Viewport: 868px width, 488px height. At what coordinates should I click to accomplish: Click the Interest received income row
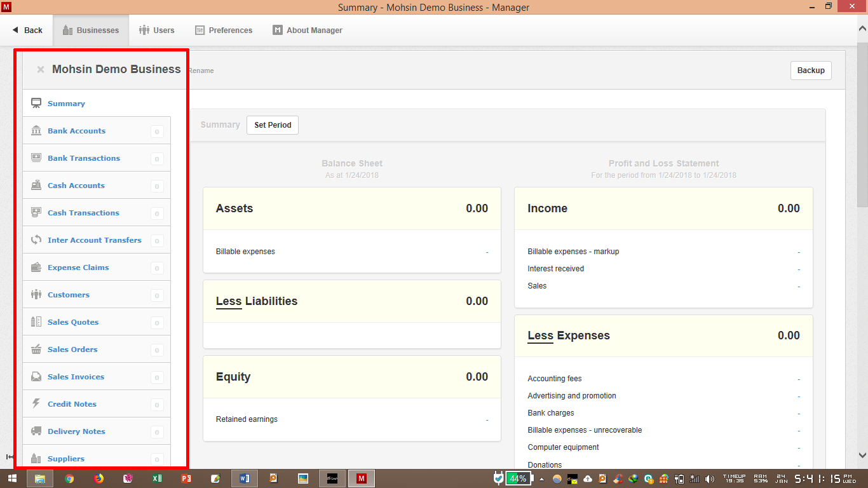point(663,269)
